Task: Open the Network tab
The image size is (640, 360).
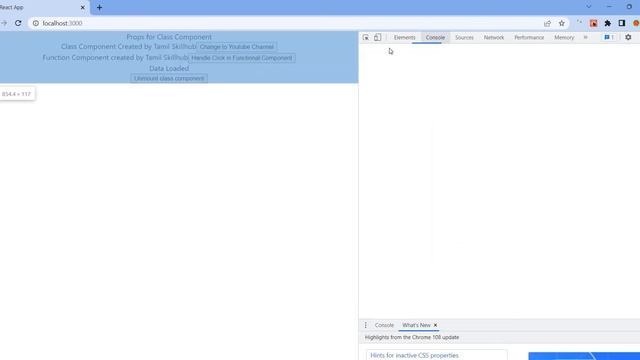Action: coord(494,37)
